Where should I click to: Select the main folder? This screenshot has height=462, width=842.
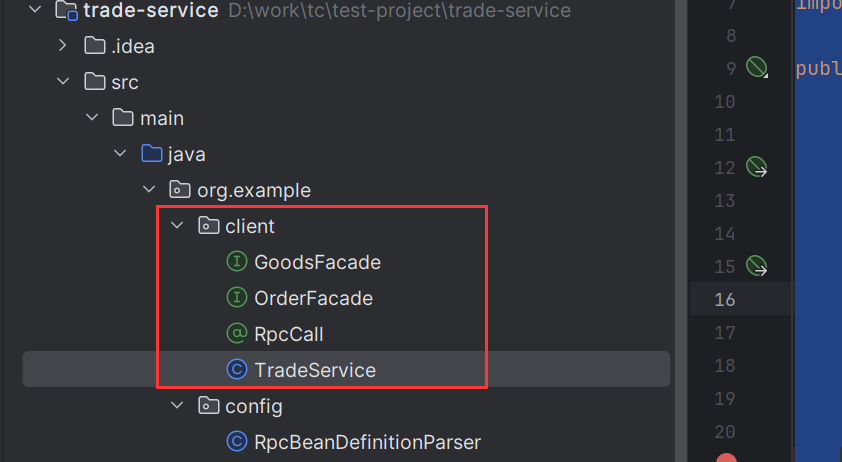(162, 118)
